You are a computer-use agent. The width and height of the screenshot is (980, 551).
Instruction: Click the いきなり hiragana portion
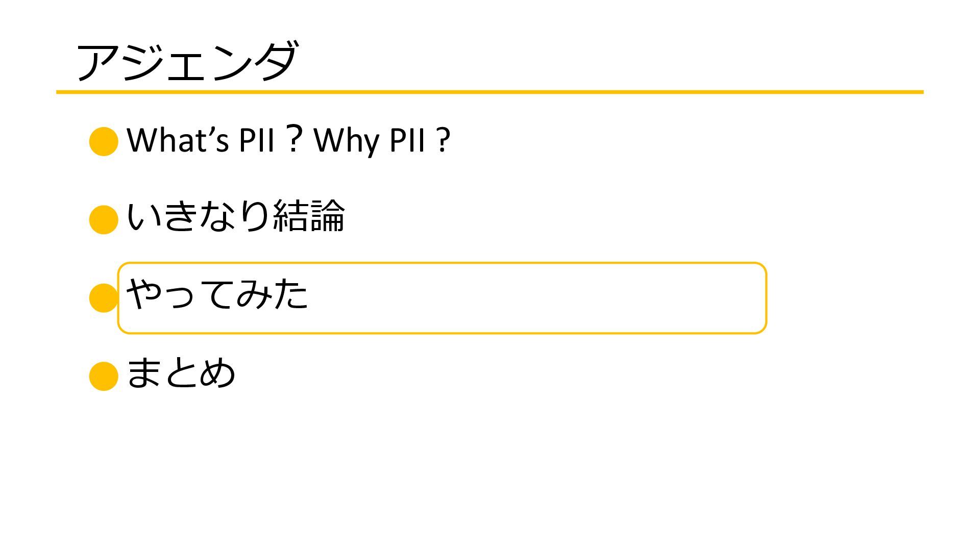pos(198,216)
